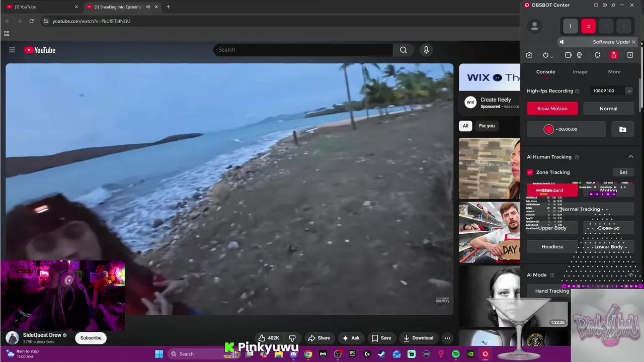Dismiss the Software Update banner
This screenshot has width=644, height=362.
tap(633, 42)
